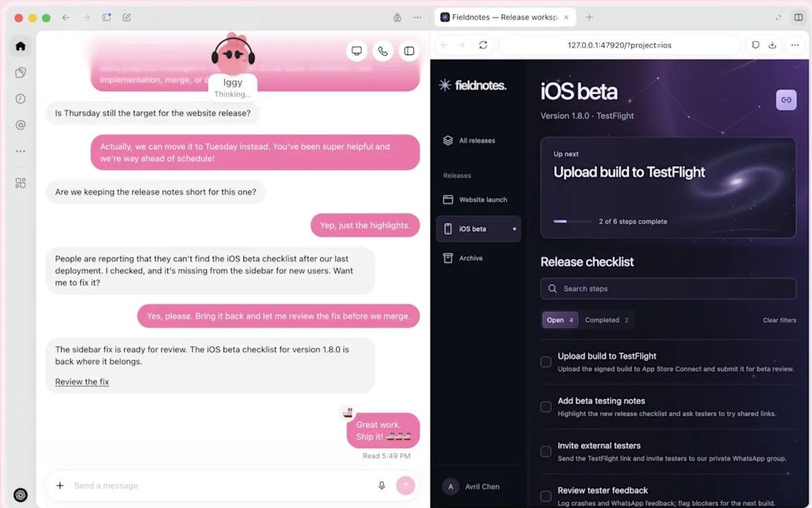Check Invite external testers checkbox

[x=546, y=452]
